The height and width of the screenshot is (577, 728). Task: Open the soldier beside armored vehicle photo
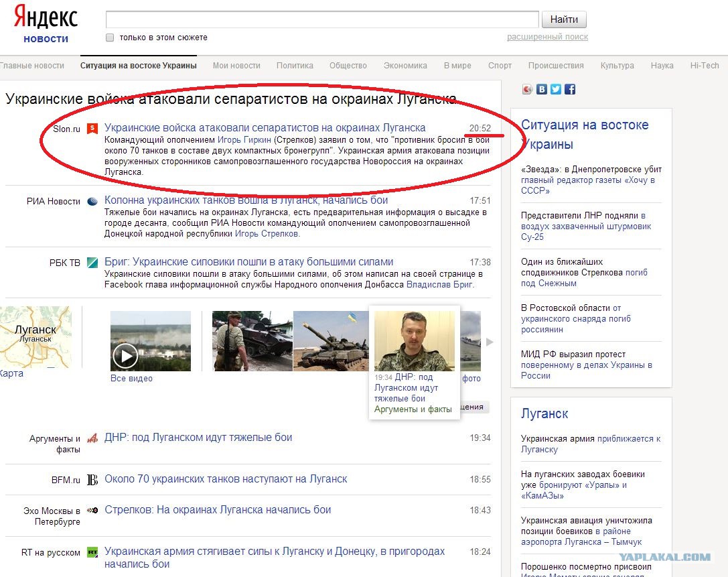coord(252,341)
